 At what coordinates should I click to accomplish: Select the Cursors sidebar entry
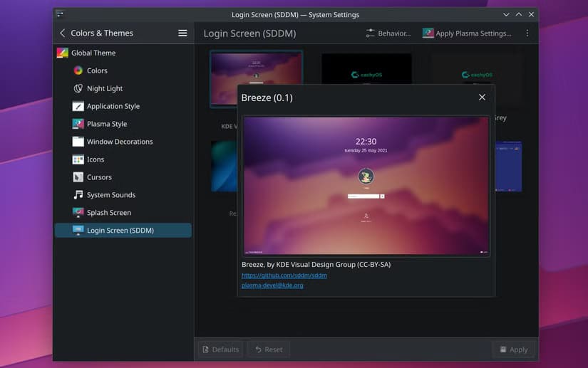(98, 177)
